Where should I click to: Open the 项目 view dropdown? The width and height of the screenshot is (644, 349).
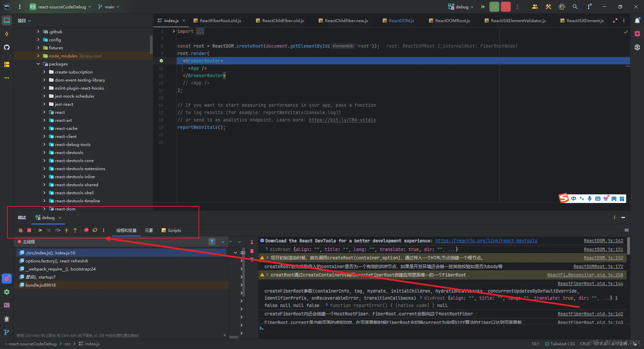[24, 20]
